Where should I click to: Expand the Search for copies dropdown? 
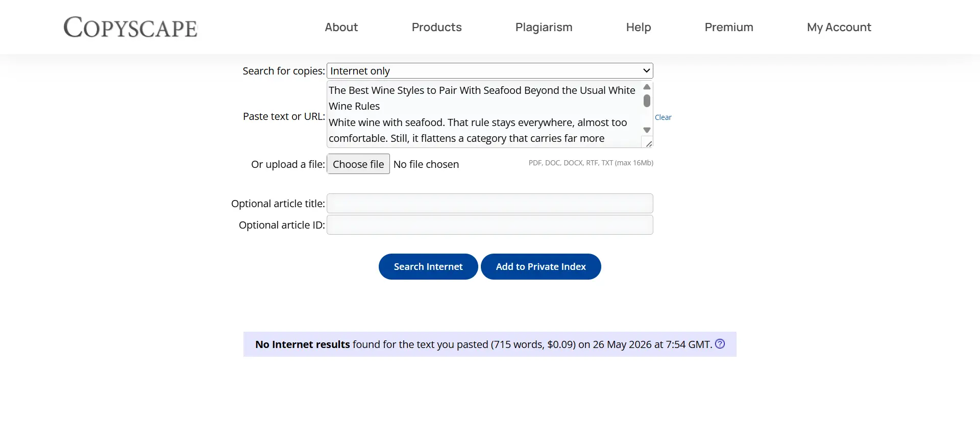[490, 70]
